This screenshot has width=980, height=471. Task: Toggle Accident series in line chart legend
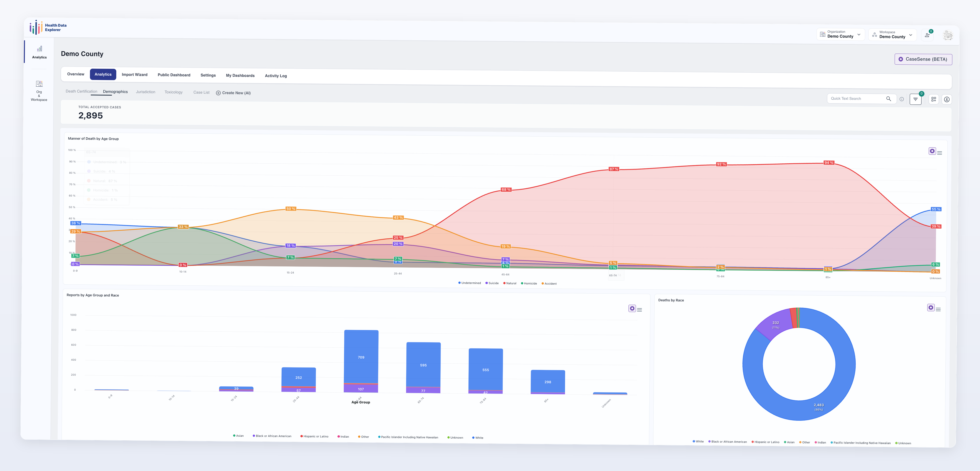(549, 284)
